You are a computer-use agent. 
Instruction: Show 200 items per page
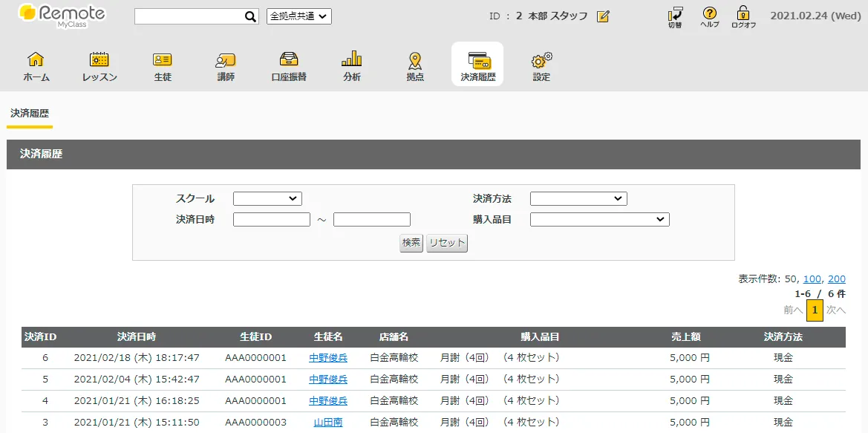(x=837, y=279)
